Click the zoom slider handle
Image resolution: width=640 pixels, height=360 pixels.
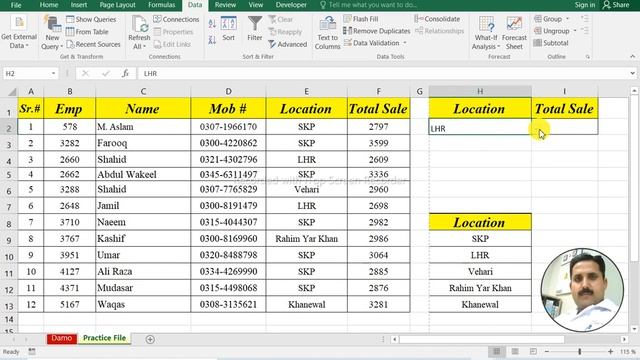[579, 351]
